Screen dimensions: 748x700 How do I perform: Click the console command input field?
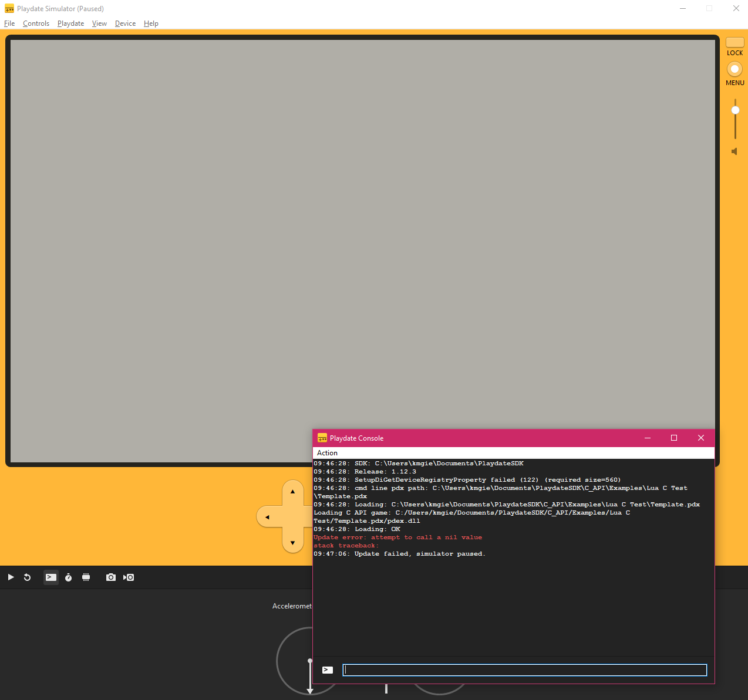[524, 670]
